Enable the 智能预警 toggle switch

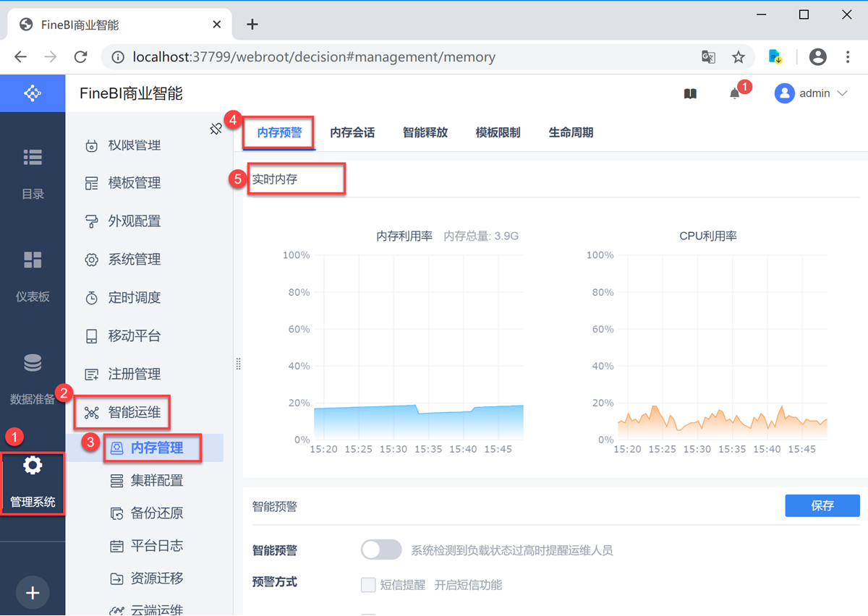pos(381,549)
